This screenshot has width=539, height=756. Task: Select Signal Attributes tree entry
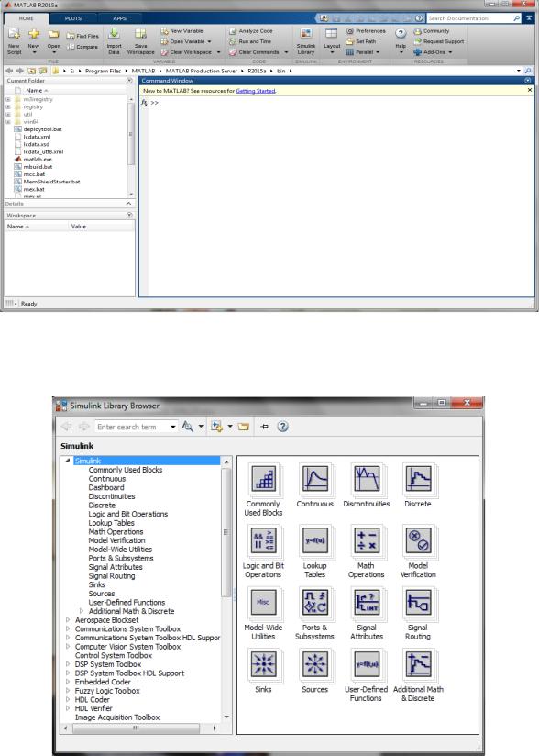click(x=115, y=567)
